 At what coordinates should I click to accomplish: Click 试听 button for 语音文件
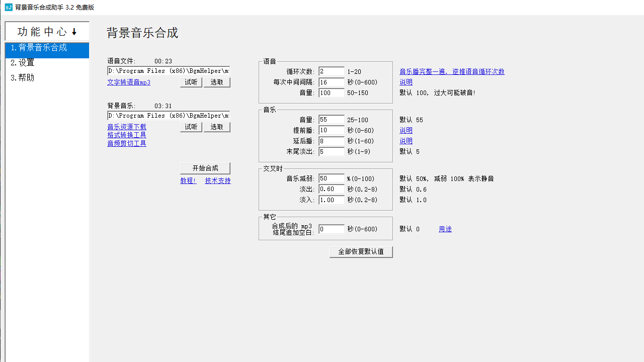tap(191, 82)
